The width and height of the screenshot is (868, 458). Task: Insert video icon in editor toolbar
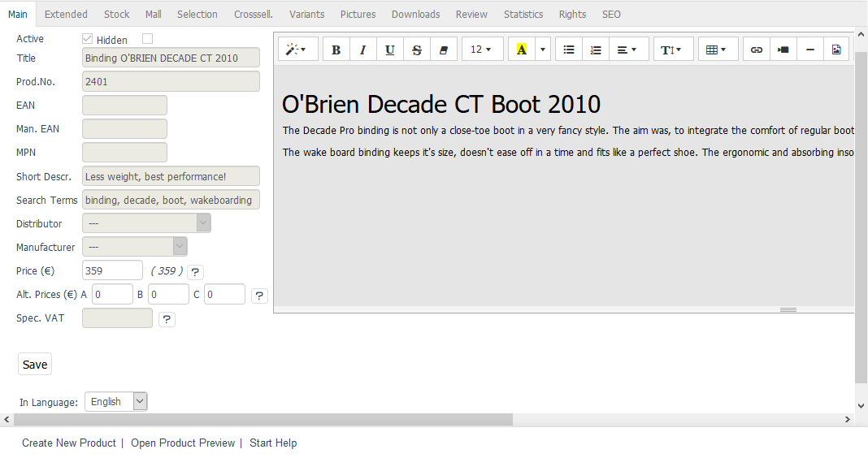pos(783,50)
